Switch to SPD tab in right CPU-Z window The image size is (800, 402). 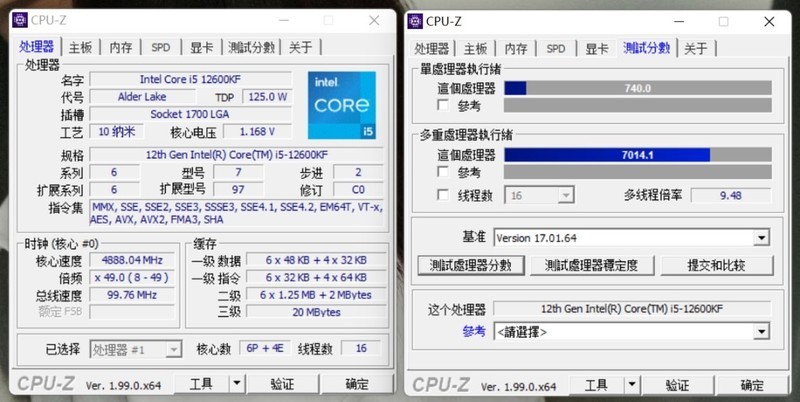556,48
